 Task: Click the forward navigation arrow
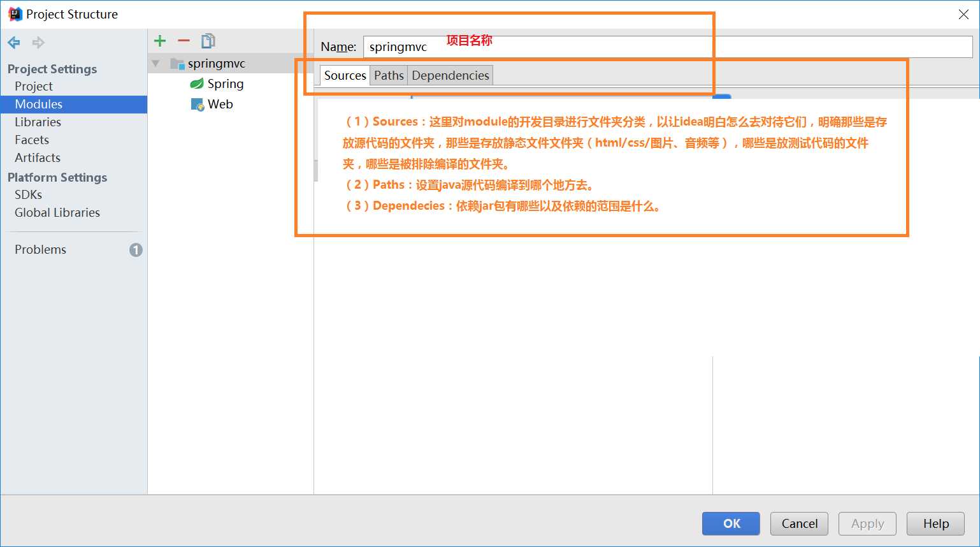tap(38, 43)
